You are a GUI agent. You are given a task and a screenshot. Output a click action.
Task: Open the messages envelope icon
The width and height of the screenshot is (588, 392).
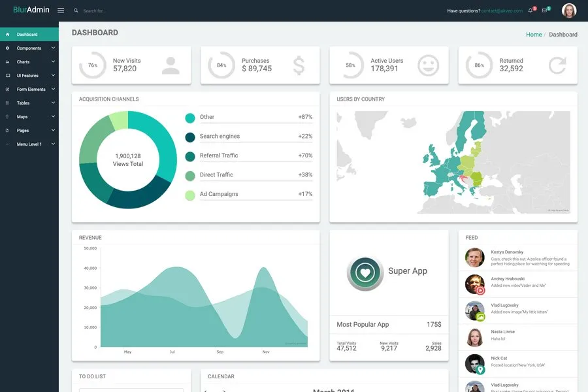[545, 10]
